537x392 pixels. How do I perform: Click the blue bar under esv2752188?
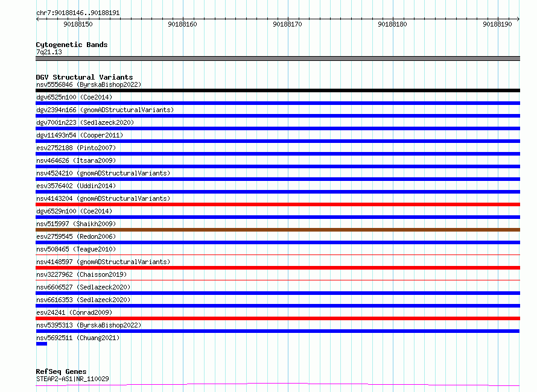point(278,154)
